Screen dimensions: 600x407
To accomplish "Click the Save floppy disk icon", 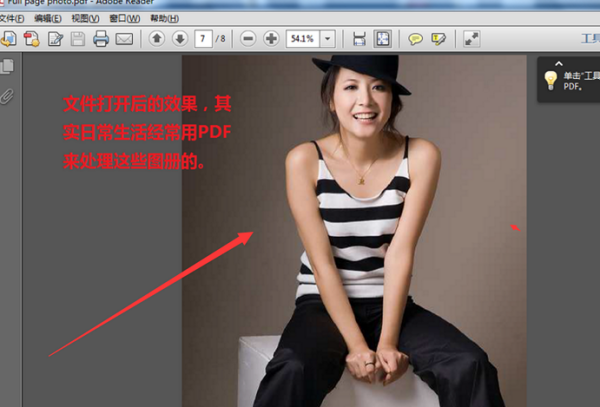I will [78, 39].
